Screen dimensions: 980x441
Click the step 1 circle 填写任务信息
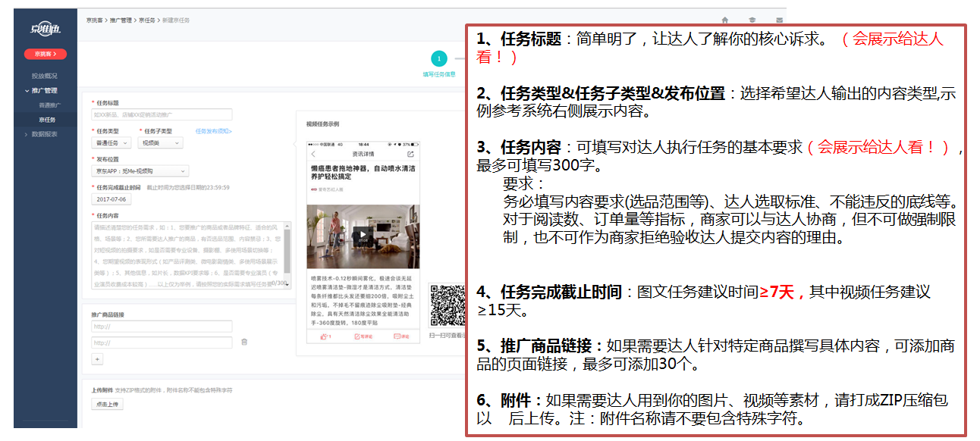[438, 58]
